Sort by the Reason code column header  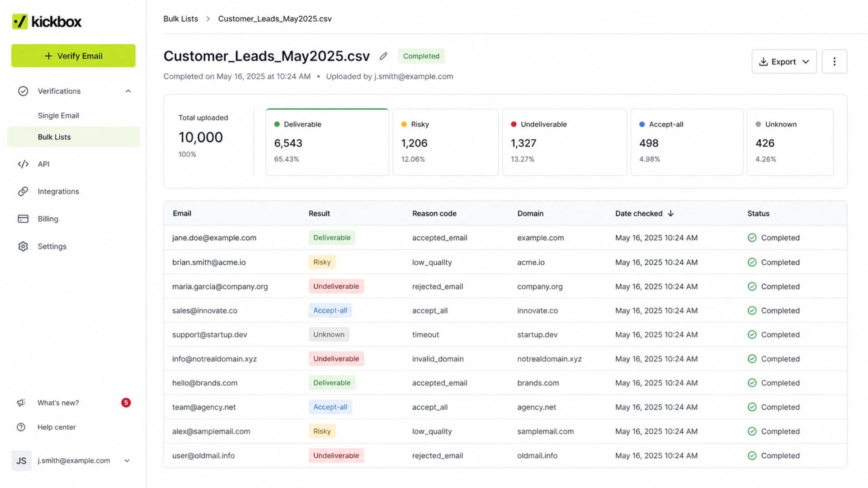pos(434,213)
